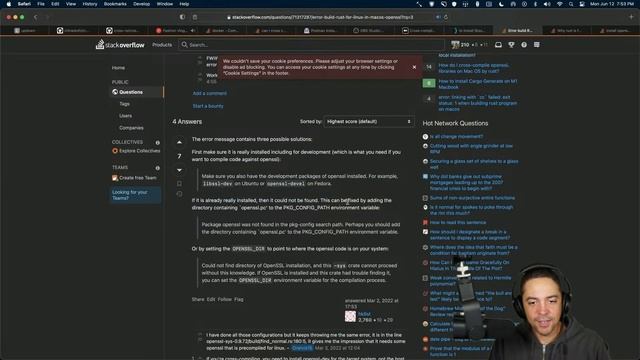Open the help question-mark icon

point(524,45)
